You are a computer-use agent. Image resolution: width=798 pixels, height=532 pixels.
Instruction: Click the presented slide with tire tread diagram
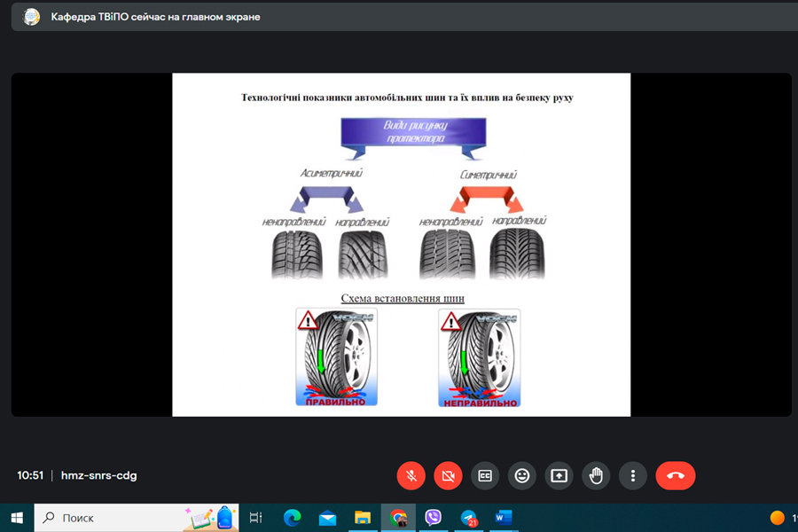(x=401, y=244)
